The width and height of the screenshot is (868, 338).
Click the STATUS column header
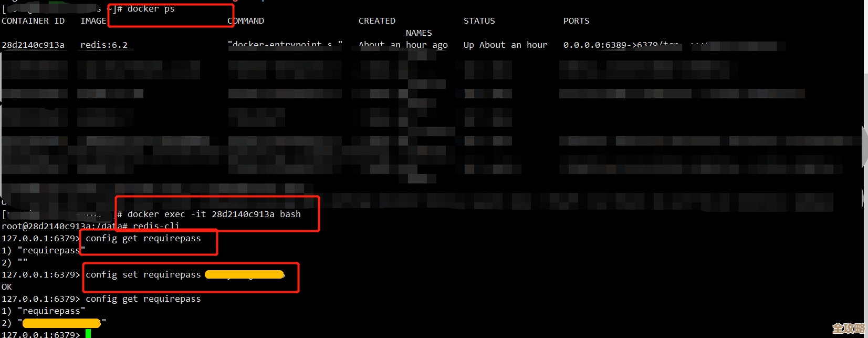pyautogui.click(x=479, y=21)
